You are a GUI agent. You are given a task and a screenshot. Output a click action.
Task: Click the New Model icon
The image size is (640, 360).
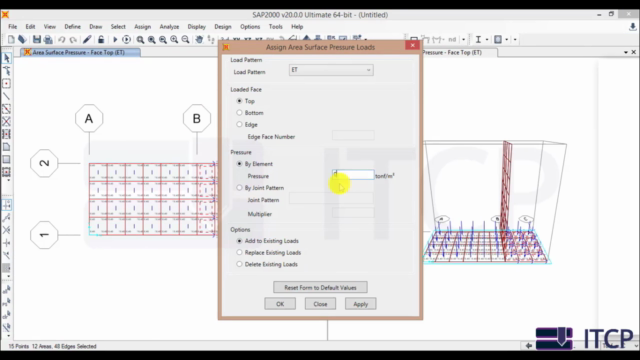click(11, 40)
